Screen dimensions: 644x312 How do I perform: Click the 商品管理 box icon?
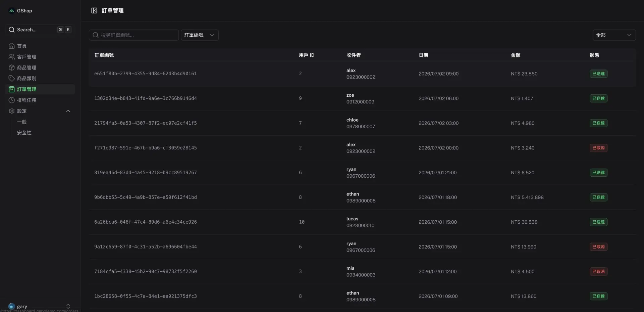coord(12,68)
